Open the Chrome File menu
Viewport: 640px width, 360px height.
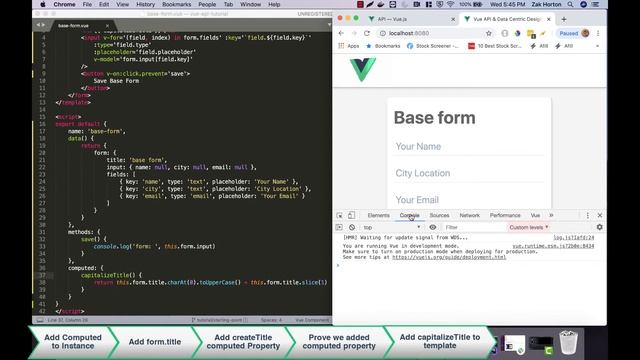point(87,4)
